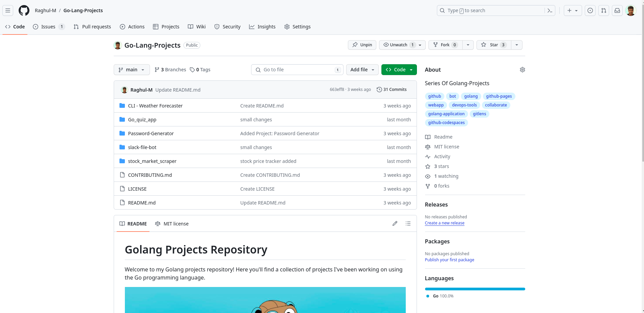Open the Wiki tab

coord(197,27)
